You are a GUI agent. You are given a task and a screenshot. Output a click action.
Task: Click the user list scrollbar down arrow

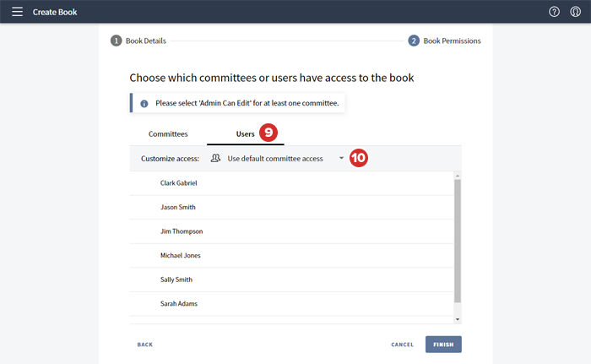click(458, 319)
